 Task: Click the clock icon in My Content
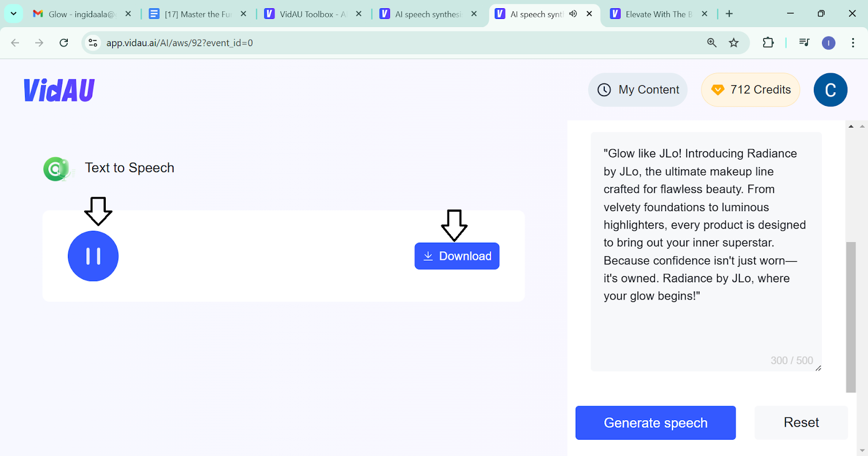[x=604, y=90]
